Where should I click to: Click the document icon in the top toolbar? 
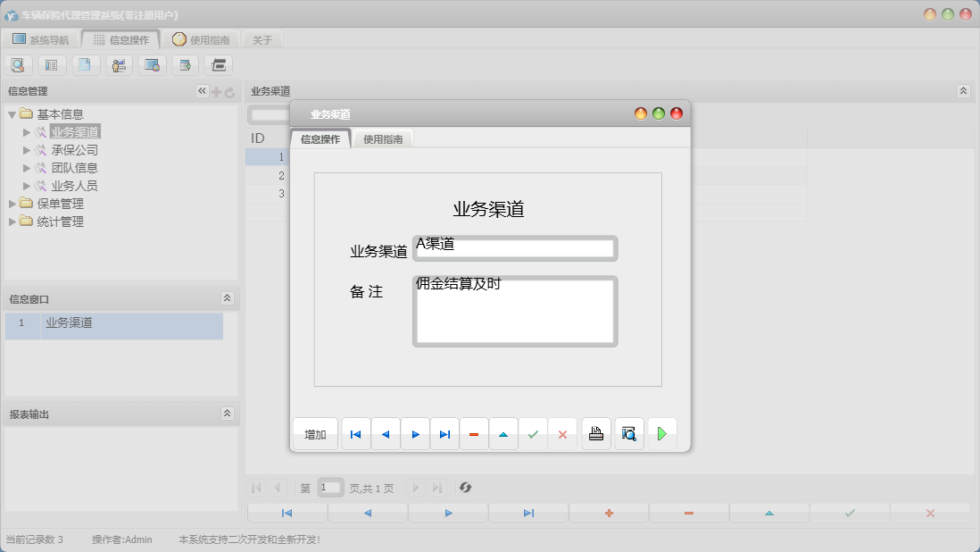tap(86, 64)
